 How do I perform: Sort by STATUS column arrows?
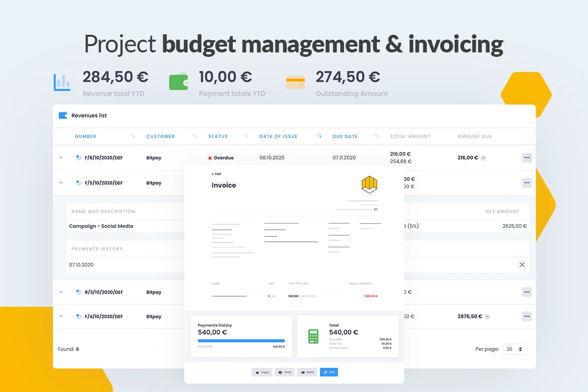(x=246, y=136)
